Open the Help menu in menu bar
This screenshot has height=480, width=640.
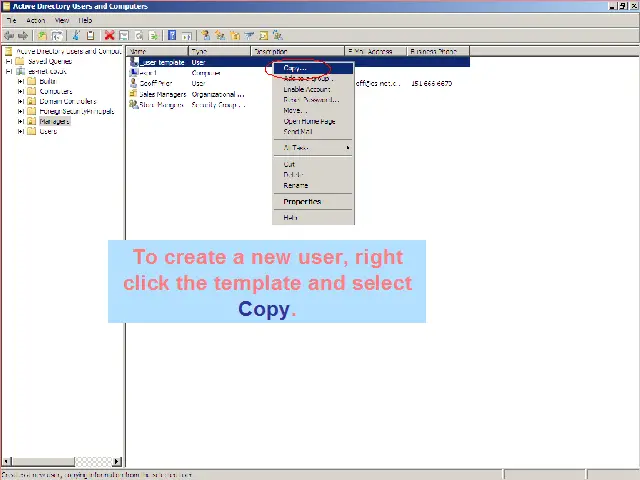pos(85,20)
